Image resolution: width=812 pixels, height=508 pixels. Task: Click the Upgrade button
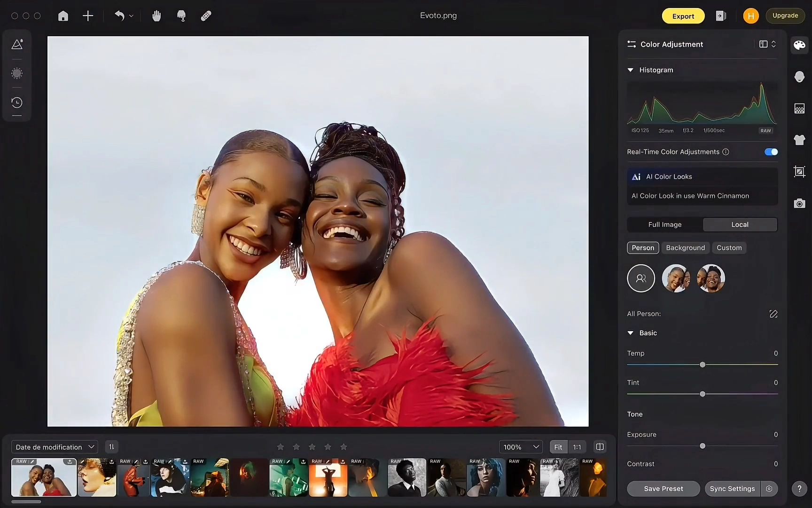(x=785, y=16)
